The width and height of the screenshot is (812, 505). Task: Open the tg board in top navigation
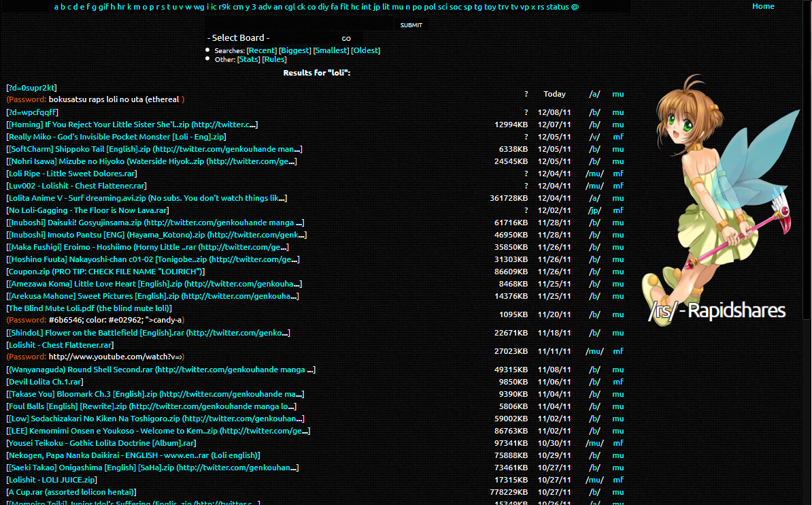[478, 7]
